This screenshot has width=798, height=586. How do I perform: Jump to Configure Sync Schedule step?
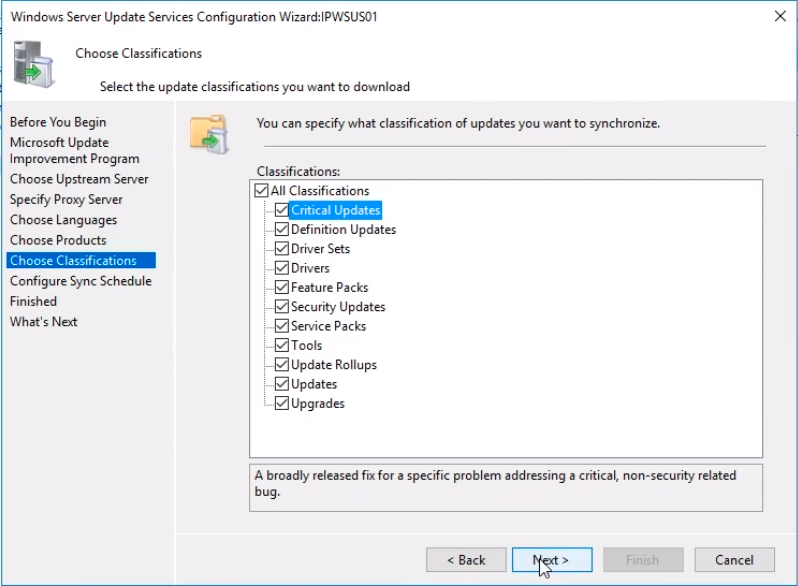pos(80,281)
